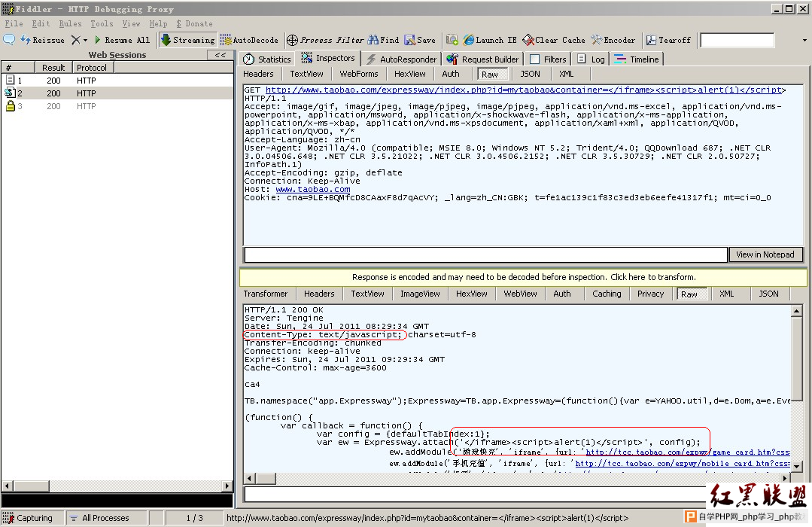
Task: Toggle the AutoDecode option
Action: pyautogui.click(x=249, y=40)
